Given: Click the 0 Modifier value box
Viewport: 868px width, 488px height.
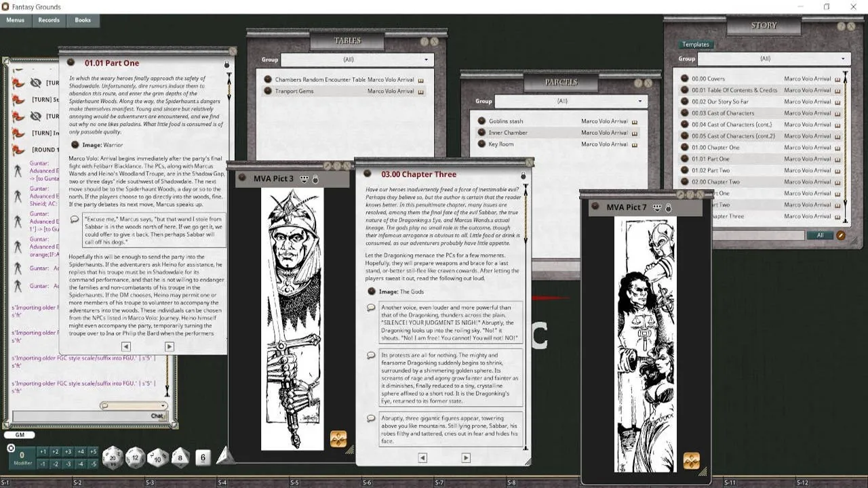Looking at the screenshot, I should [22, 457].
